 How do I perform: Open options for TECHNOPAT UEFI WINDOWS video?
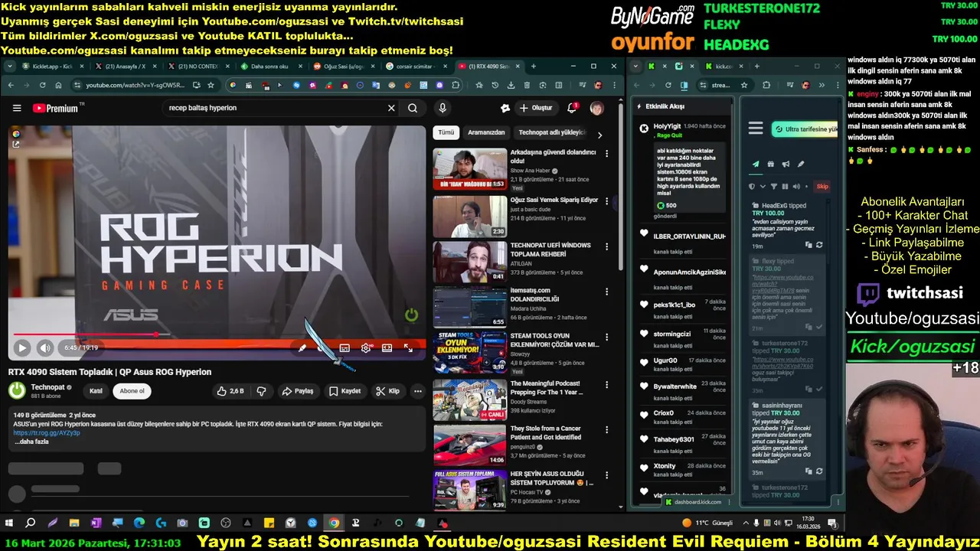tap(607, 246)
